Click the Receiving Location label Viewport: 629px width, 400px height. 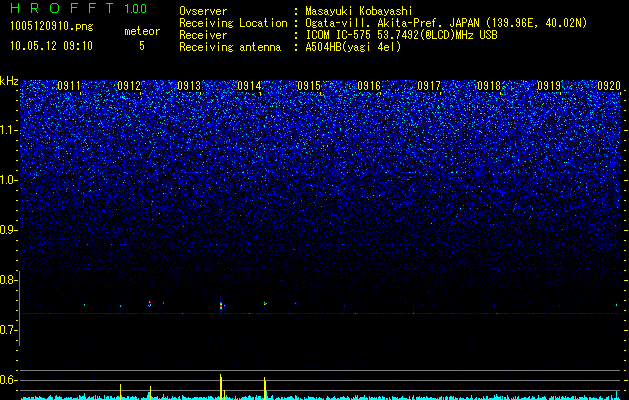click(233, 23)
